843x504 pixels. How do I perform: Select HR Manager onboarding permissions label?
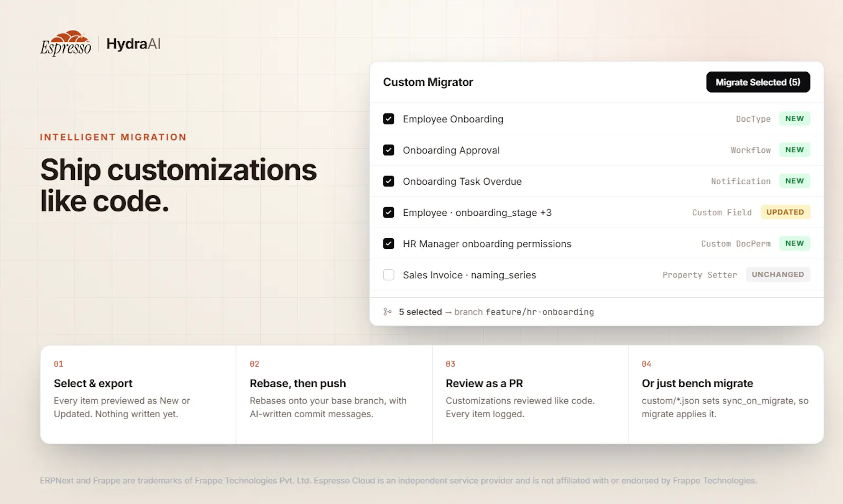(x=487, y=244)
